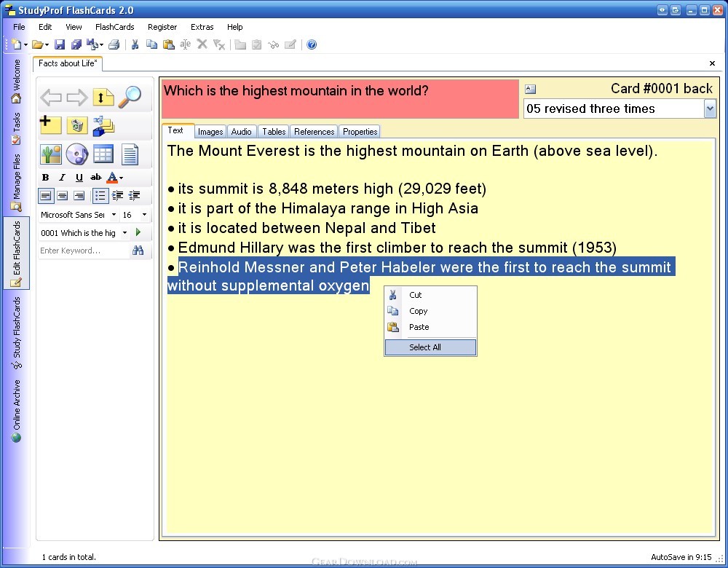Choose Copy in the context menu
This screenshot has width=728, height=568.
tap(430, 311)
